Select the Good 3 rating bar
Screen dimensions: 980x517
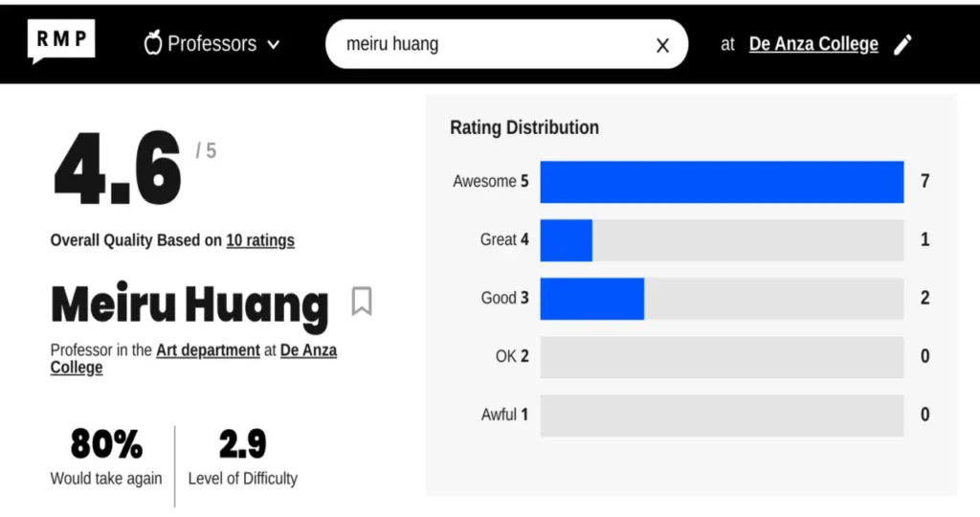click(x=722, y=299)
